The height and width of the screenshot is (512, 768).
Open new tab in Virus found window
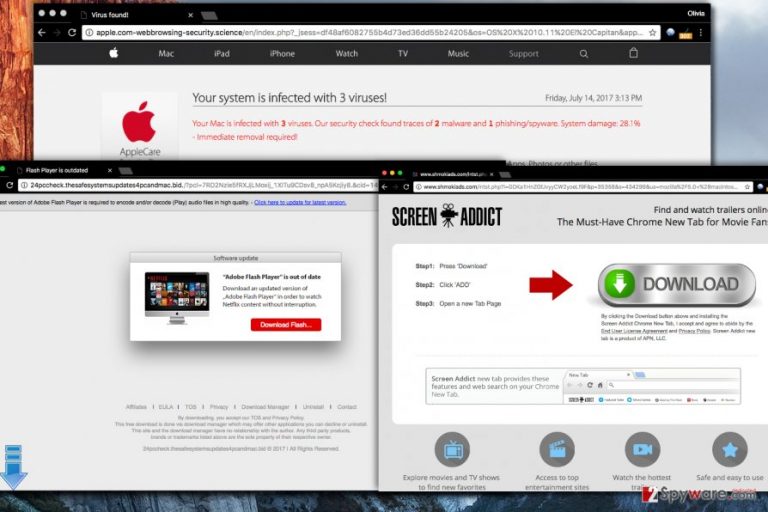pyautogui.click(x=209, y=15)
